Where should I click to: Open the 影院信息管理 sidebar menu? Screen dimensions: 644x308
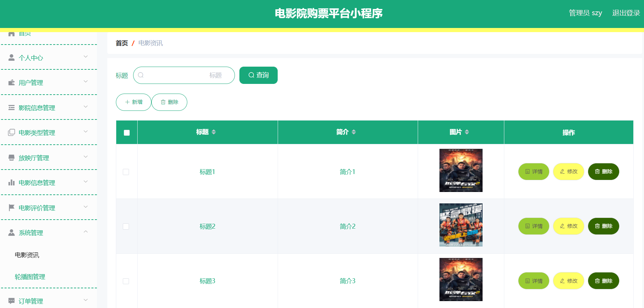(49, 108)
